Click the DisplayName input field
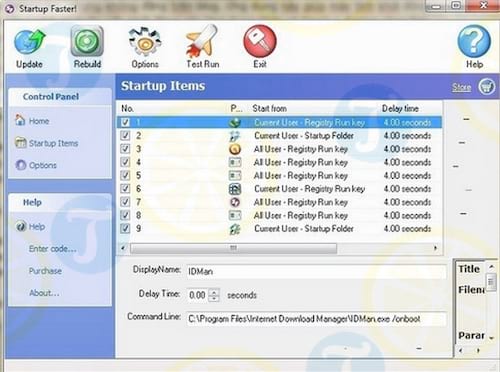The image size is (500, 372). 316,272
